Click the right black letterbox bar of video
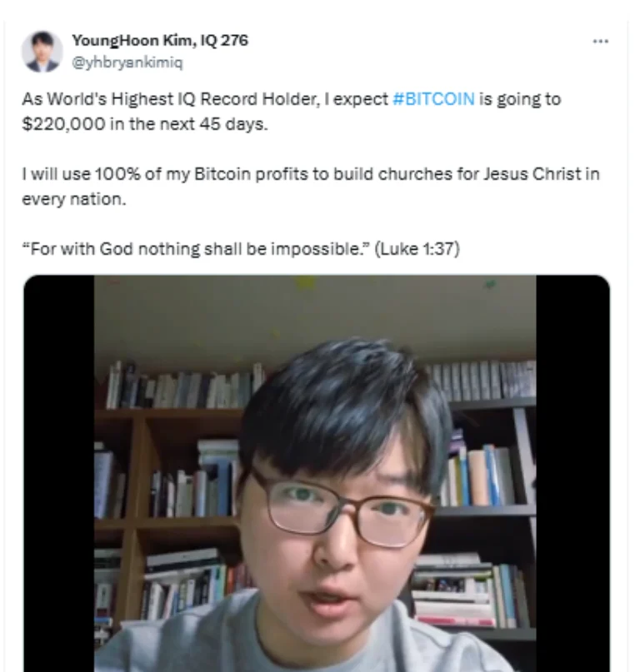635x672 pixels. point(572,473)
